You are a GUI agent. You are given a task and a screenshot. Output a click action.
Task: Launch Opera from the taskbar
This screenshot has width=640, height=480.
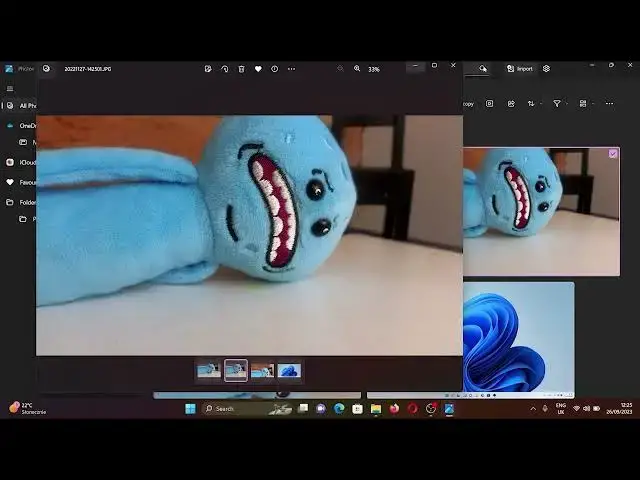pyautogui.click(x=412, y=408)
